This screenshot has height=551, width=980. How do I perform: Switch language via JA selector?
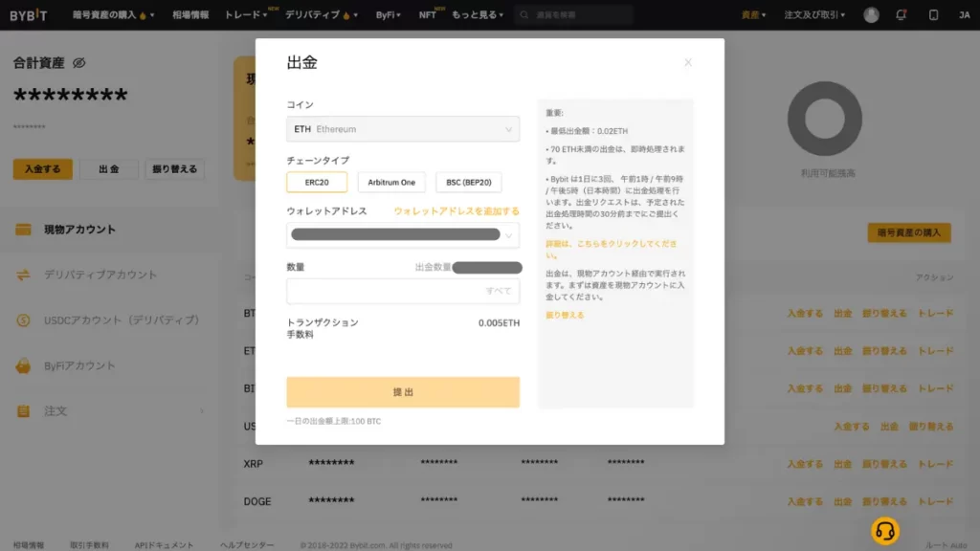coord(965,15)
